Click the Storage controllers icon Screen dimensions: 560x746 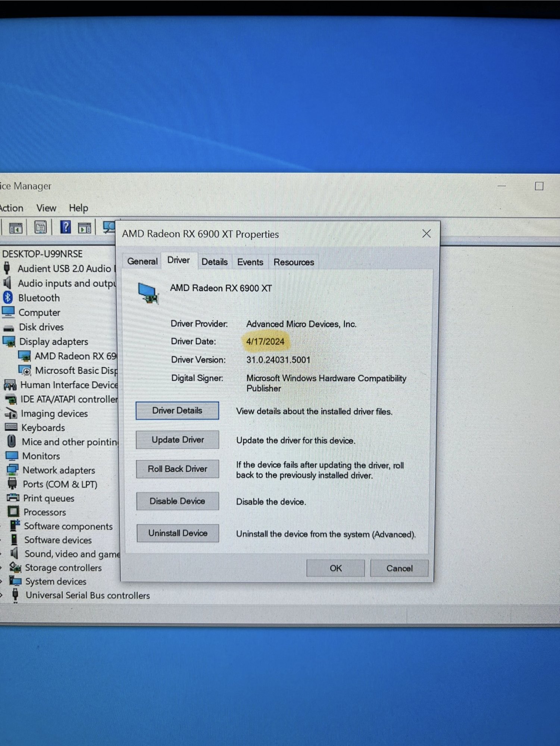[x=15, y=567]
